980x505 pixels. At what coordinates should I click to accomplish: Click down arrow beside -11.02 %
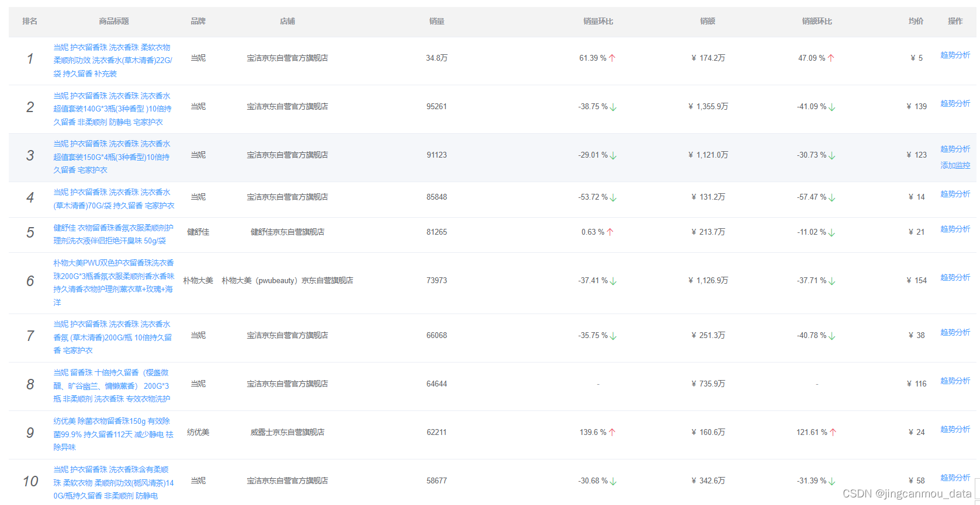[x=832, y=232]
